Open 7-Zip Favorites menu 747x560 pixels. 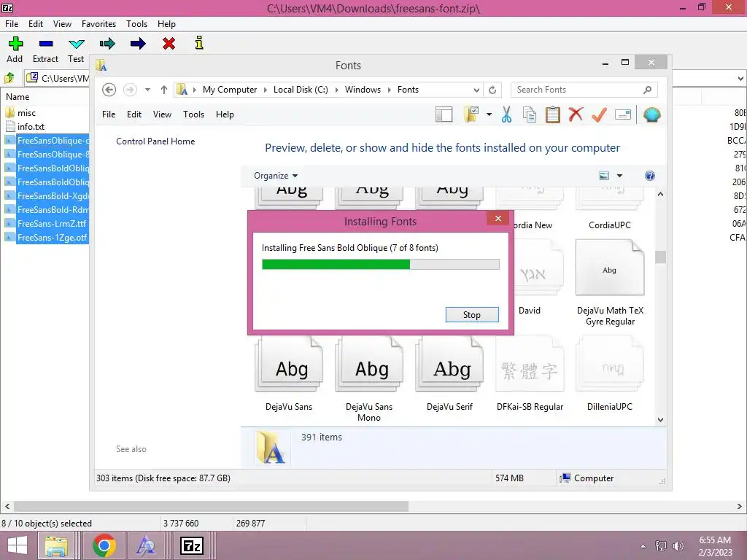(98, 24)
